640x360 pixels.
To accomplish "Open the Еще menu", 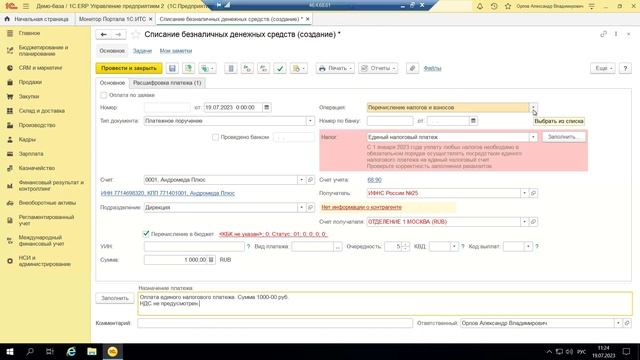I will click(603, 68).
